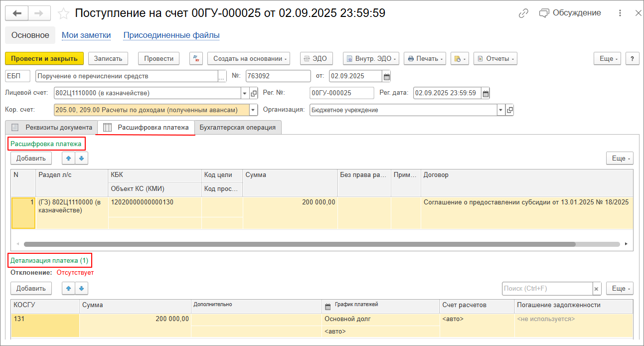This screenshot has height=346, width=644.
Task: Click the Поиск search input field
Action: coord(546,289)
